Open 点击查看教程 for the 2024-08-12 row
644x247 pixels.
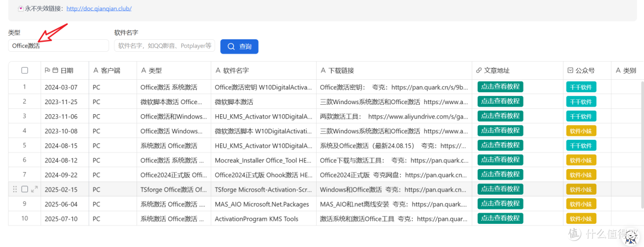pos(500,160)
